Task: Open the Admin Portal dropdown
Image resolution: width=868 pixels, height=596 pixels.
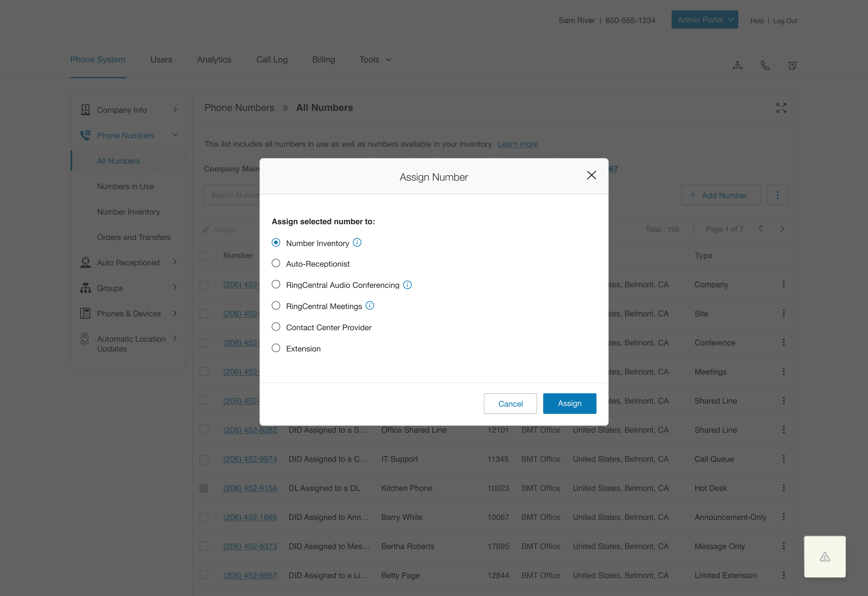Action: [704, 20]
